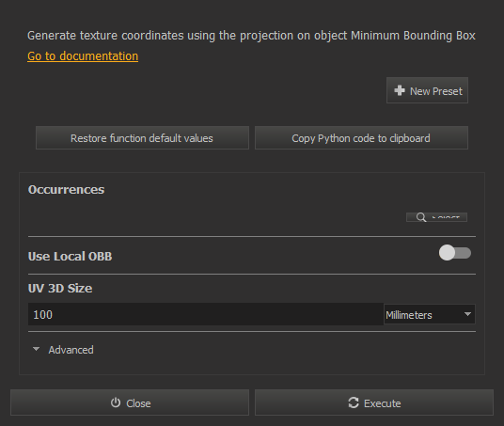Open the Go to documentation link
Viewport: 504px width, 426px height.
coord(83,56)
